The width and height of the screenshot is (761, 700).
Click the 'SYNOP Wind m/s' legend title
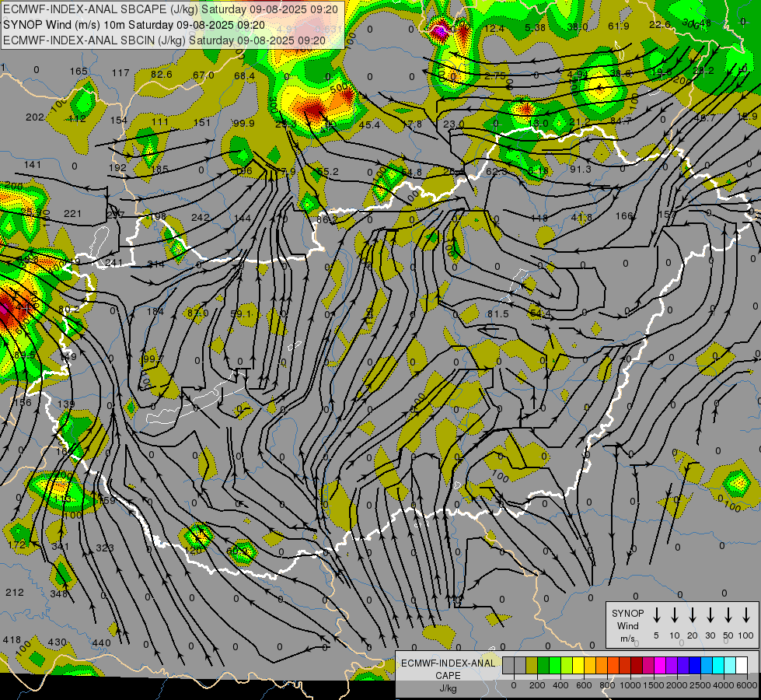click(627, 625)
